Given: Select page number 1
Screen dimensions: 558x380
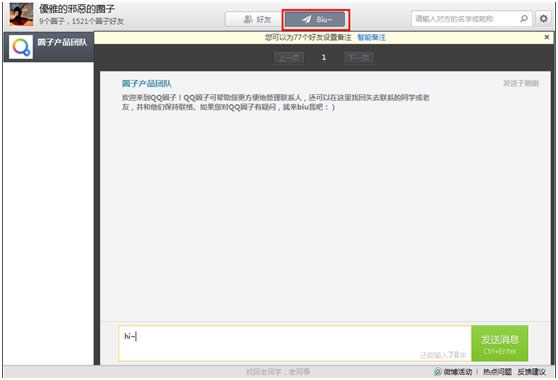Looking at the screenshot, I should click(x=324, y=57).
